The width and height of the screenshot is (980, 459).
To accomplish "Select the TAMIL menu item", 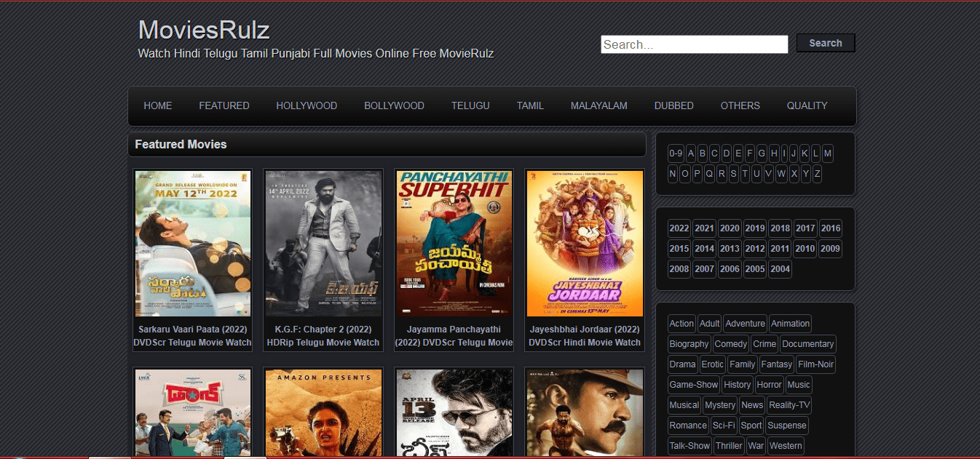I will click(530, 105).
